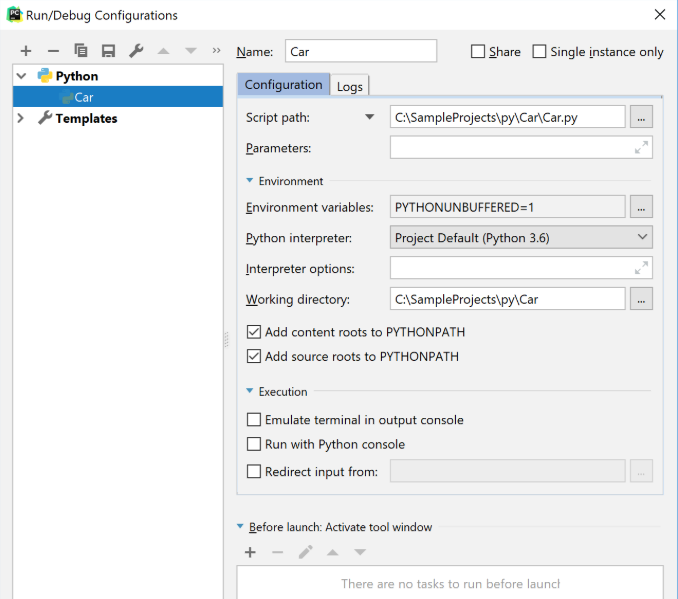The image size is (678, 599).
Task: Open the environment variables editor button
Action: pos(641,207)
